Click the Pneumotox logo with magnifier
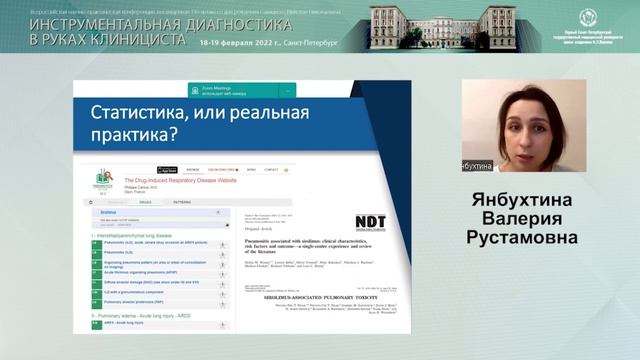The image size is (640, 360). (x=102, y=180)
